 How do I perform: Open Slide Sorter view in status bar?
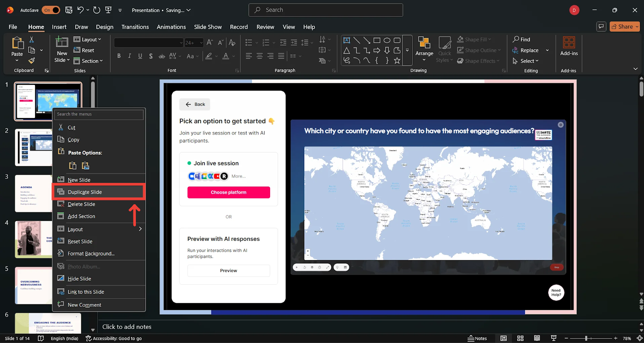[x=520, y=338]
